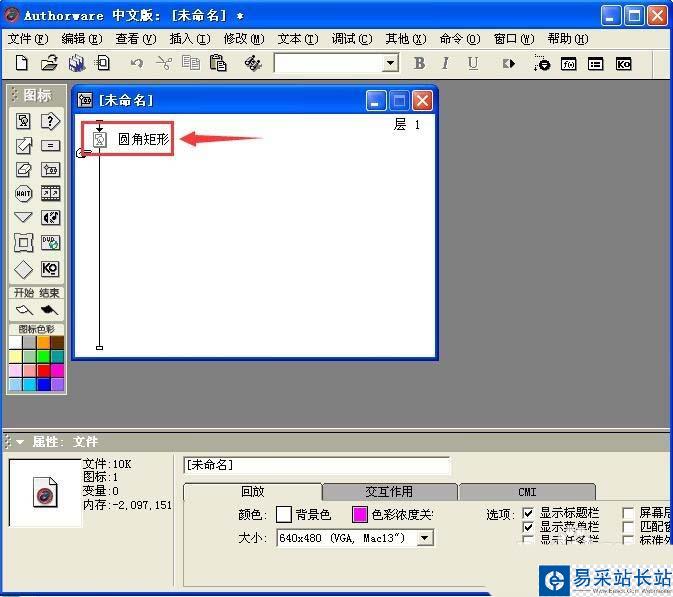The height and width of the screenshot is (597, 673).
Task: Select the WAIT icon in palette
Action: (x=23, y=194)
